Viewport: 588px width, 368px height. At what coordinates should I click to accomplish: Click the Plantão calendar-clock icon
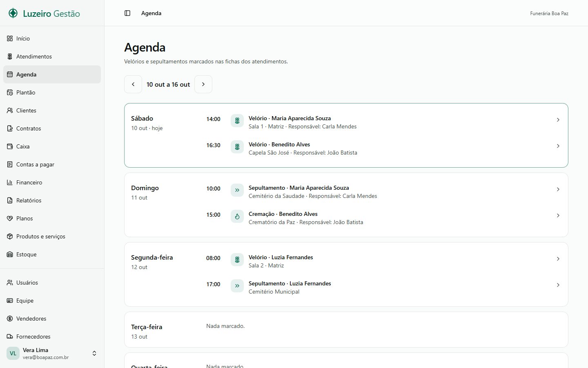pos(10,92)
